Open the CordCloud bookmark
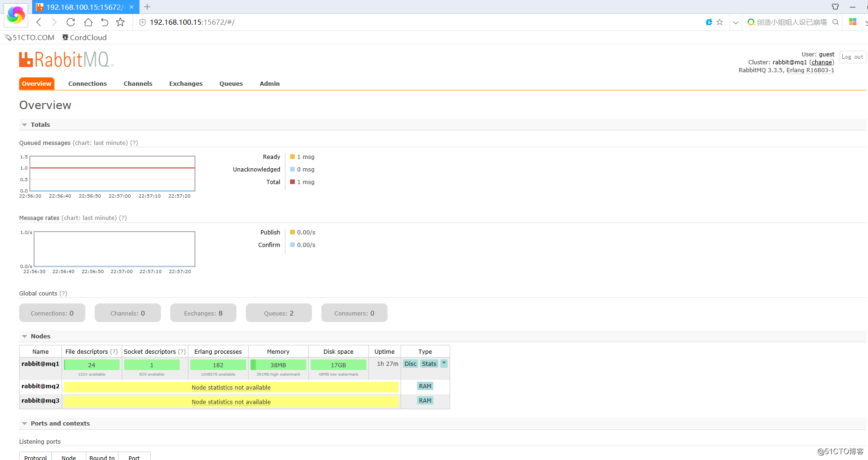The width and height of the screenshot is (868, 460). 84,37
